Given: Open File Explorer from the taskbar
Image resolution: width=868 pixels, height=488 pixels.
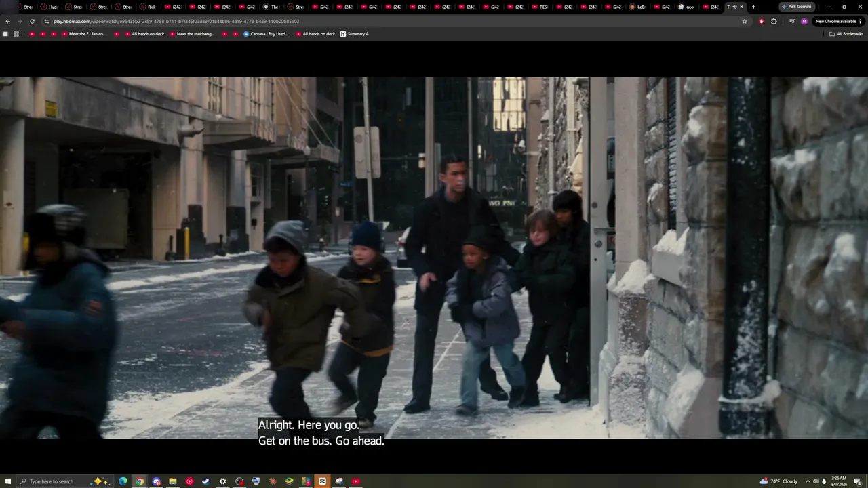Looking at the screenshot, I should tap(173, 481).
